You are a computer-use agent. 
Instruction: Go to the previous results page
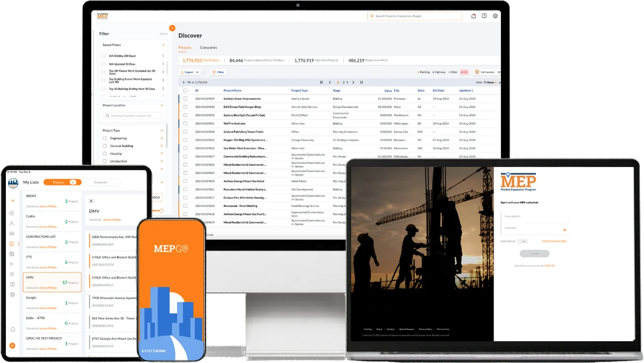coord(330,82)
